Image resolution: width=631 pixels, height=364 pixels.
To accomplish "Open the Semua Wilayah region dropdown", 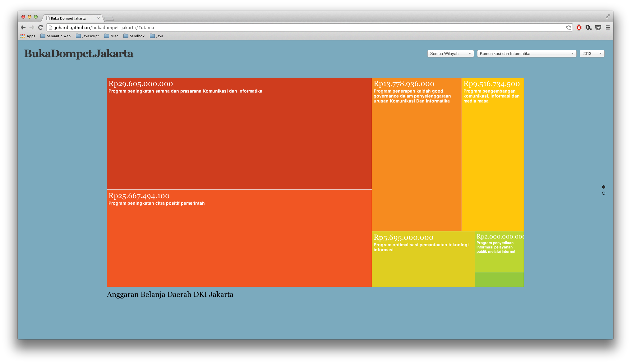I will pos(450,53).
